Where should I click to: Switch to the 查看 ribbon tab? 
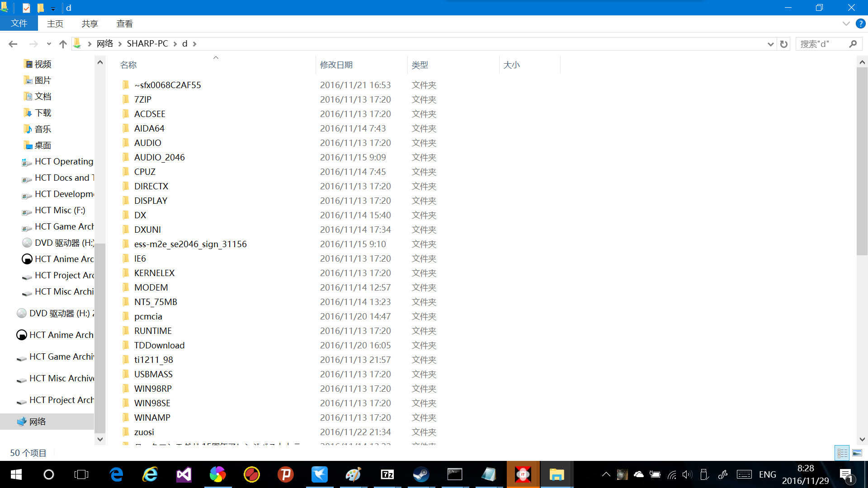pyautogui.click(x=124, y=23)
